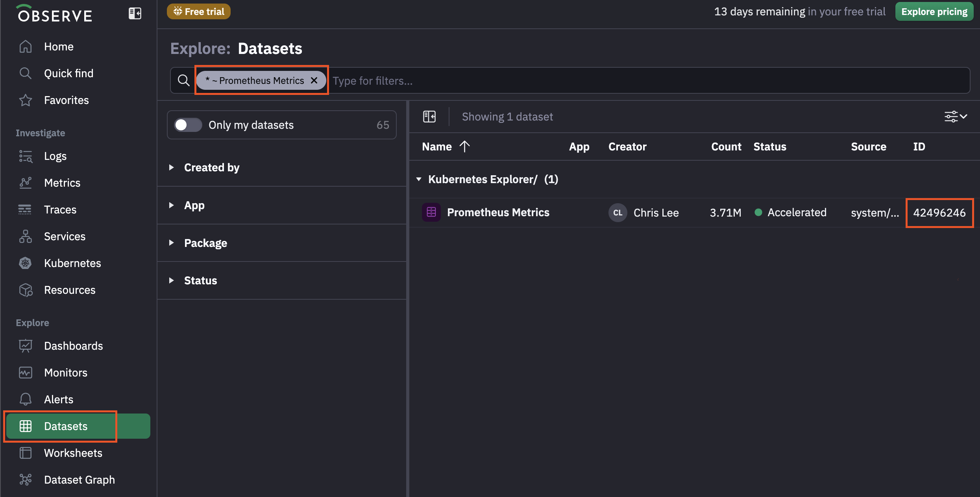Image resolution: width=980 pixels, height=497 pixels.
Task: Click the Chris Lee creator name
Action: pos(656,213)
